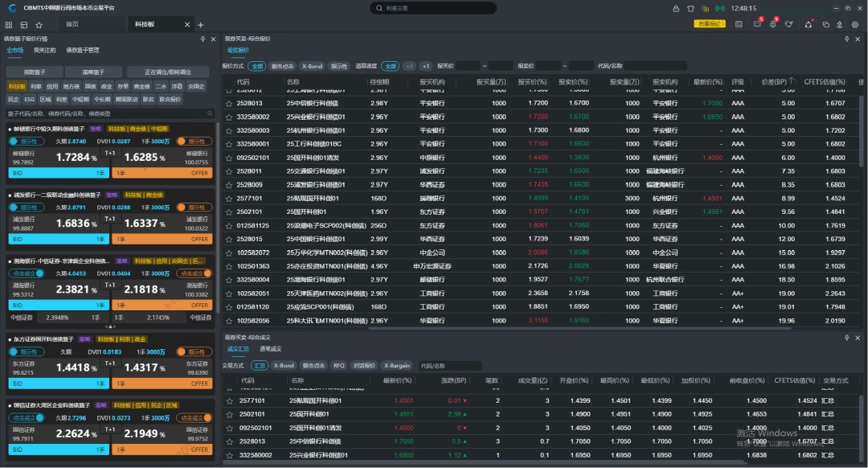Switch to the 逐笔成交 tab
Screen dimensions: 868x468
(270, 349)
